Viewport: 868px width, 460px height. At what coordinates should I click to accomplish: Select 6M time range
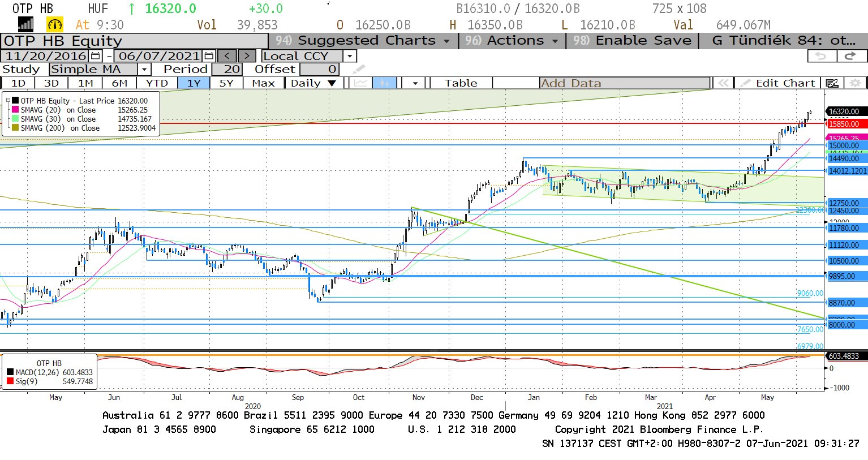pyautogui.click(x=119, y=83)
